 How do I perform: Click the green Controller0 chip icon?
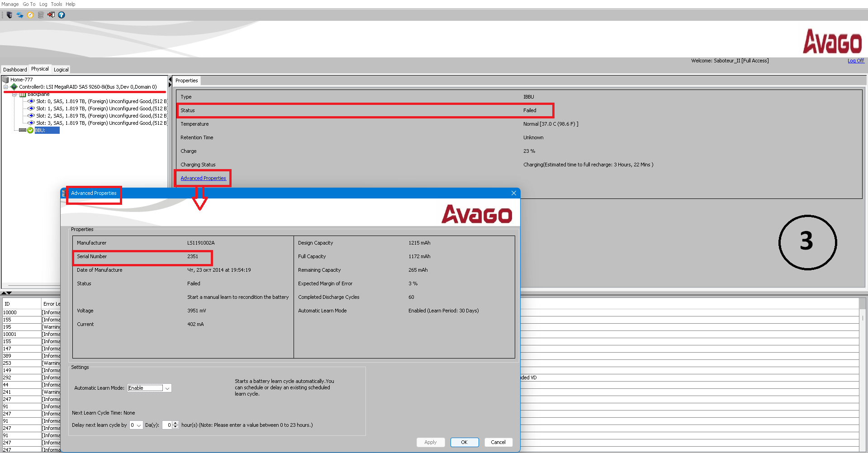[x=14, y=87]
